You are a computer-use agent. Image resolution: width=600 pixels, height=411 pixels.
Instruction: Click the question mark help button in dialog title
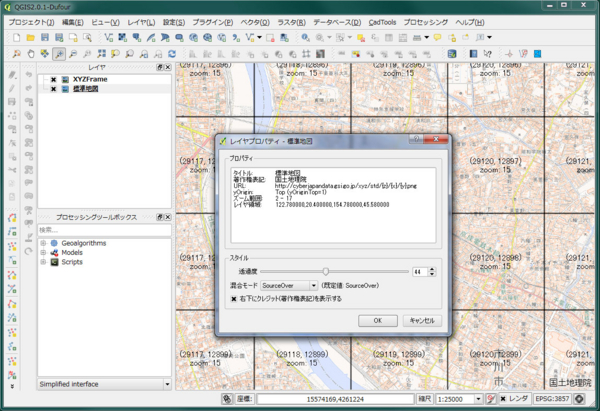pos(416,139)
